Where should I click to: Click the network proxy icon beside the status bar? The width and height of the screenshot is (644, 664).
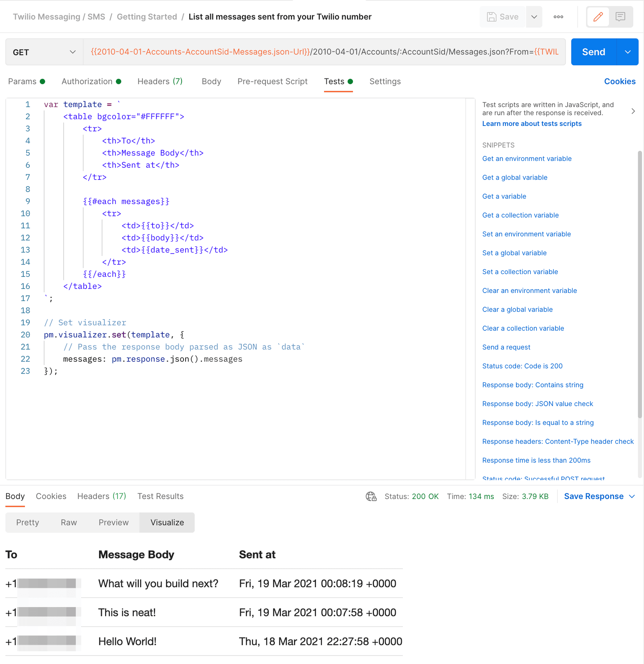click(371, 496)
